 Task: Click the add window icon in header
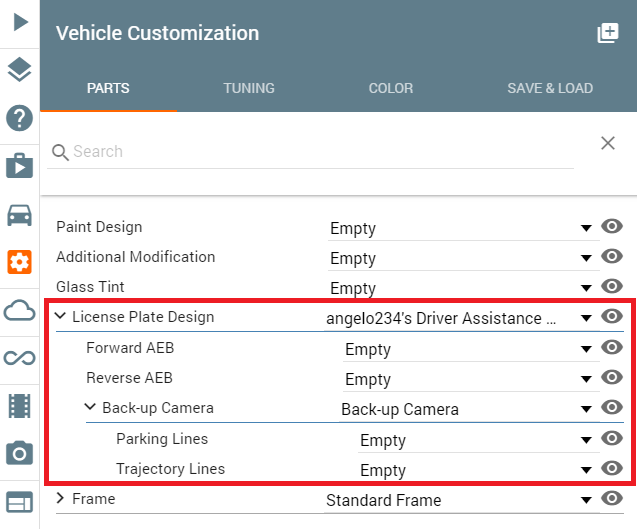coord(607,33)
